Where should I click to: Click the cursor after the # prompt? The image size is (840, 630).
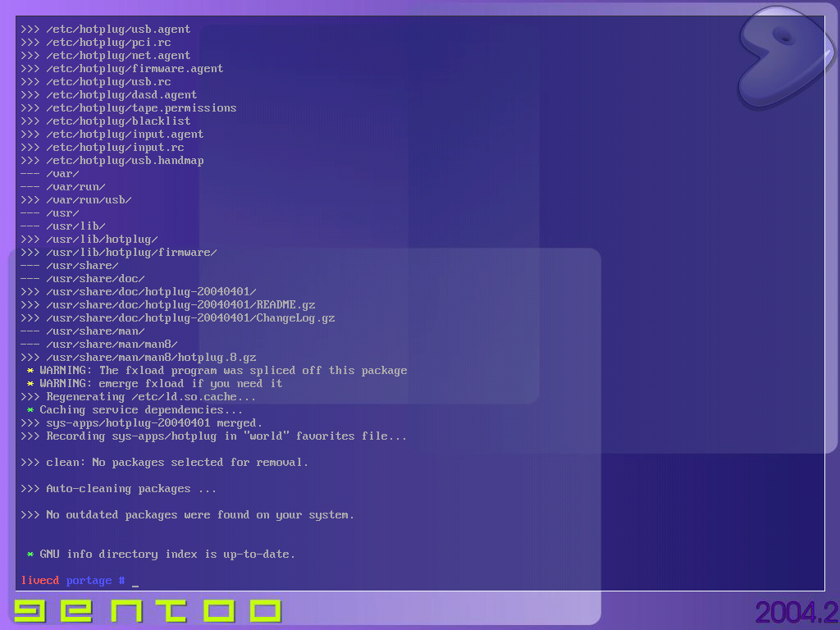(135, 585)
